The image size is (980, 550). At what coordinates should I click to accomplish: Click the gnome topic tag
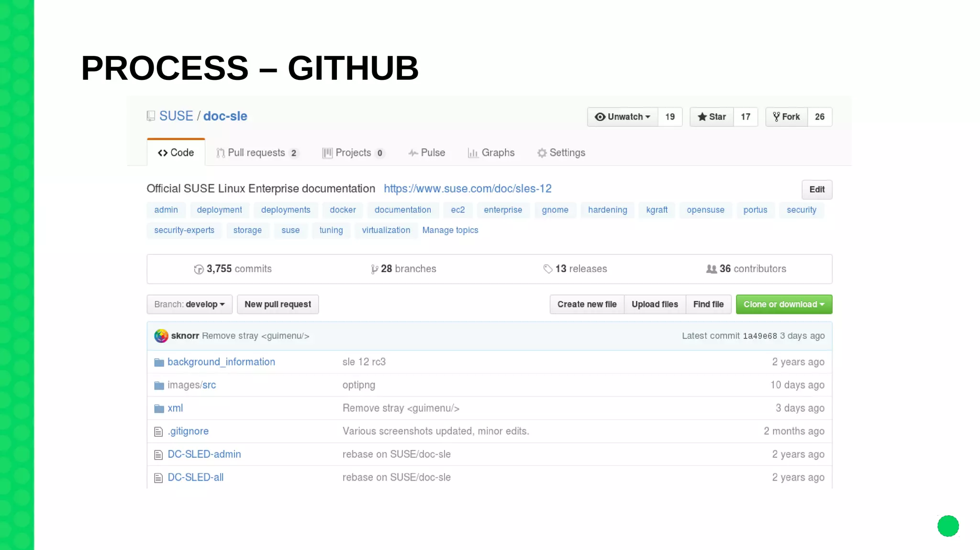coord(555,210)
